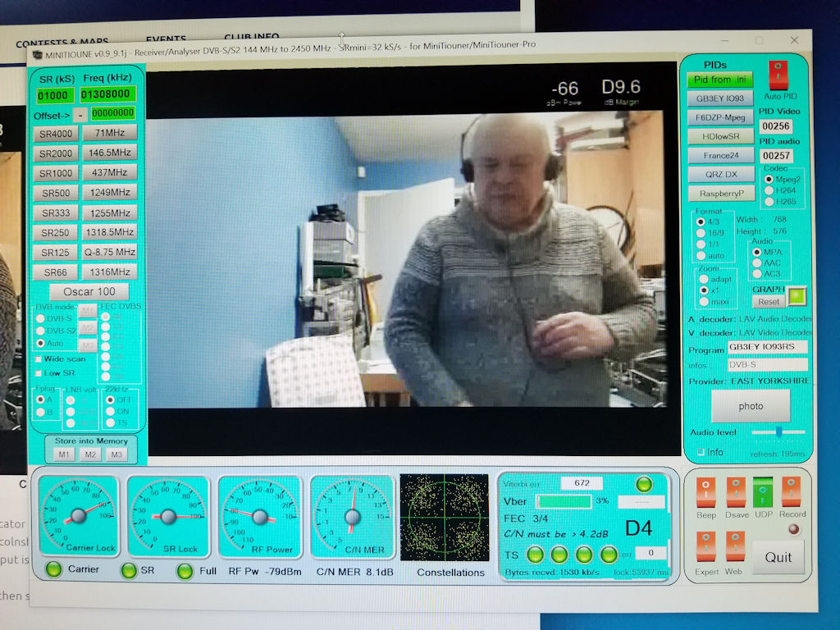This screenshot has height=630, width=840.
Task: Toggle the red Auto PID switch
Action: pos(778,75)
